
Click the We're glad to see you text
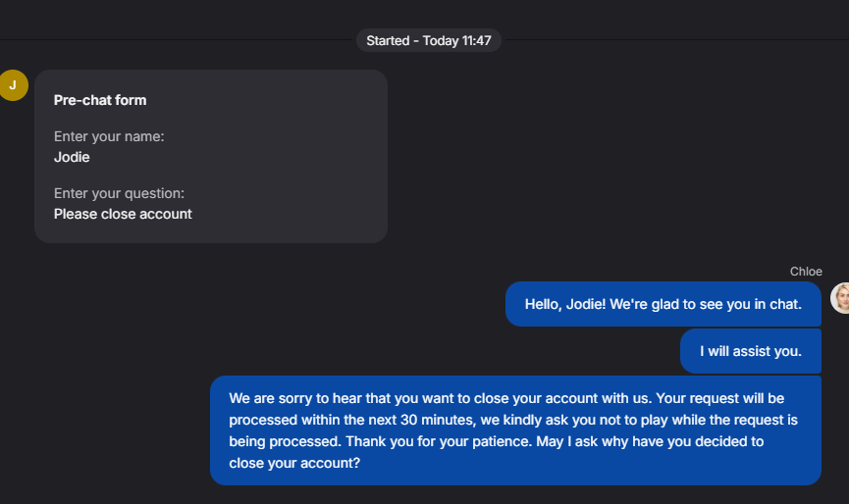(705, 304)
